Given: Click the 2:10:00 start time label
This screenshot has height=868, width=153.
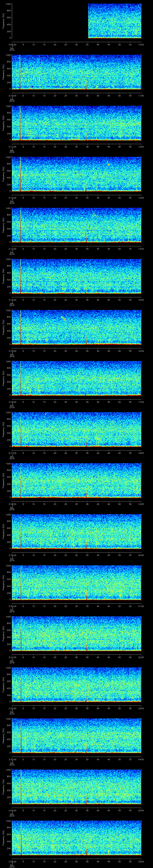Looking at the screenshot, I should coord(12,96).
